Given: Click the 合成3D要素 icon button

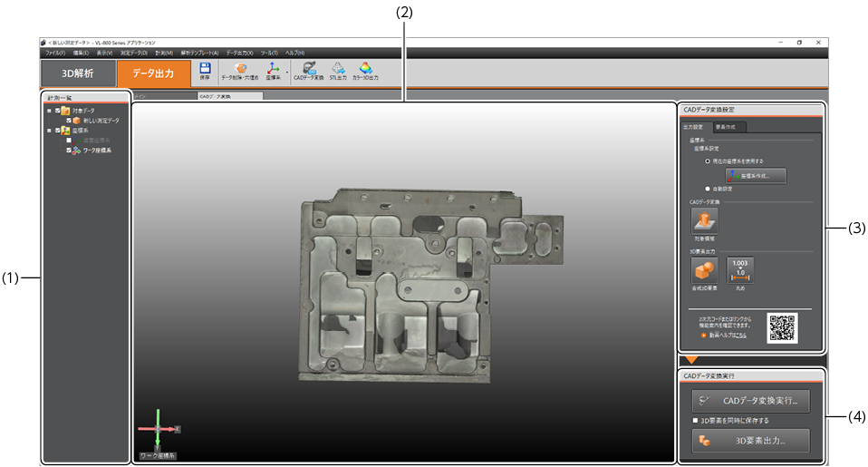Looking at the screenshot, I should click(704, 270).
